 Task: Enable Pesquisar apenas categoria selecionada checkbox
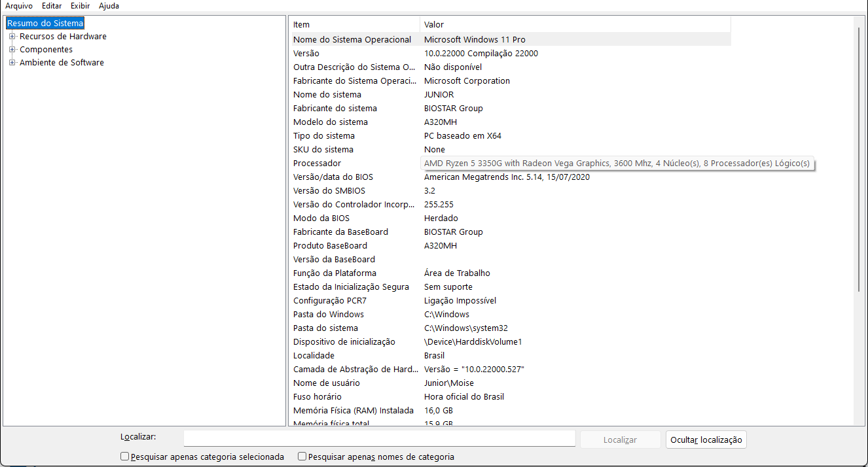(125, 457)
